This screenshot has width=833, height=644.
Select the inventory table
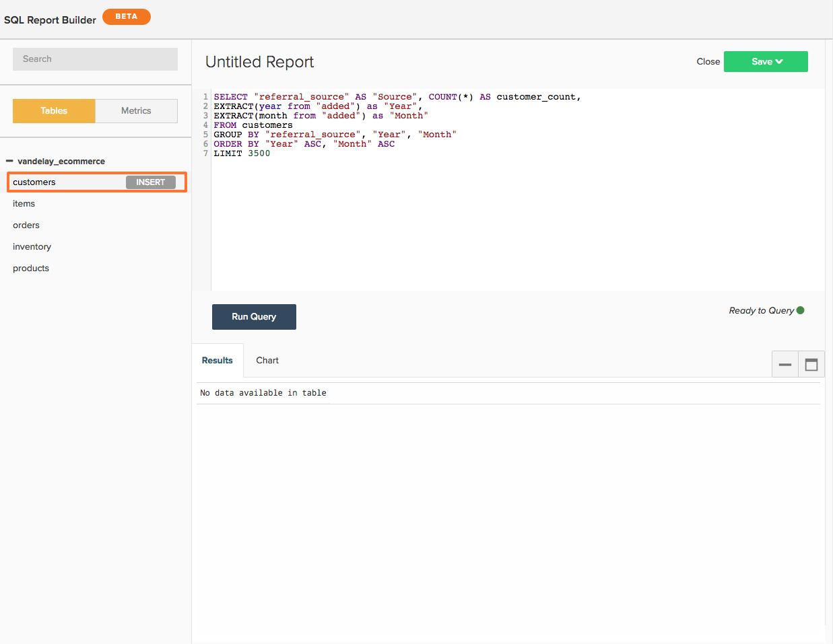[x=32, y=247]
